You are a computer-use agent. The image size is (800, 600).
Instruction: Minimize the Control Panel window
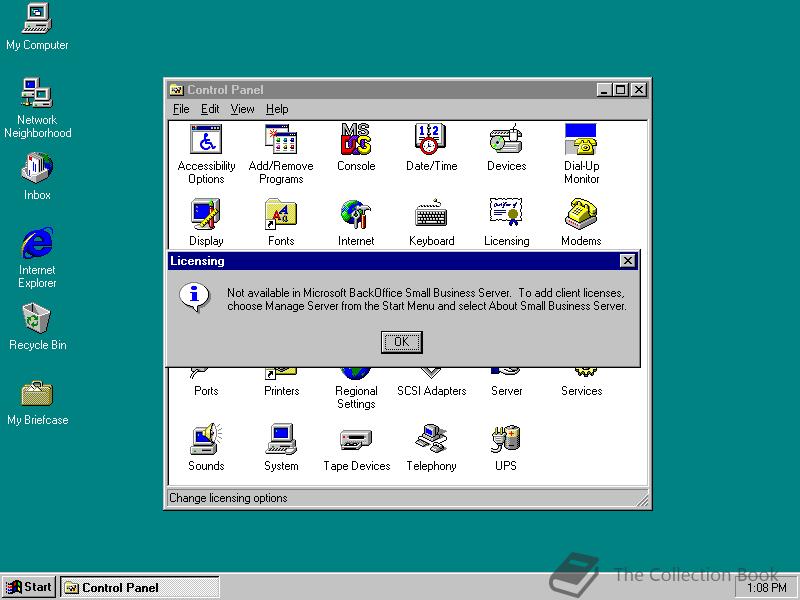(x=604, y=90)
